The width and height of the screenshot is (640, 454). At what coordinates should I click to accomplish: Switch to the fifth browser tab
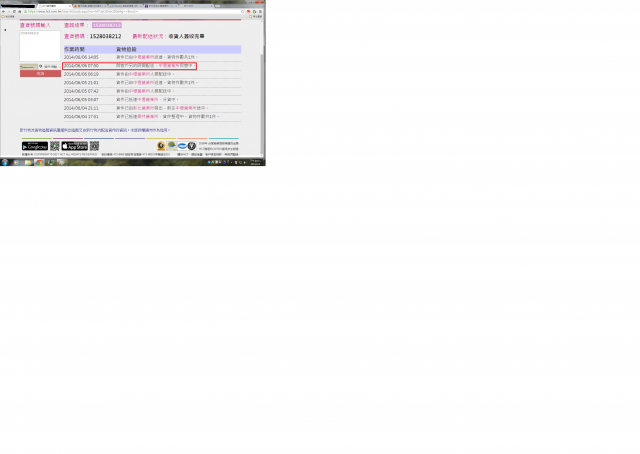pyautogui.click(x=196, y=6)
